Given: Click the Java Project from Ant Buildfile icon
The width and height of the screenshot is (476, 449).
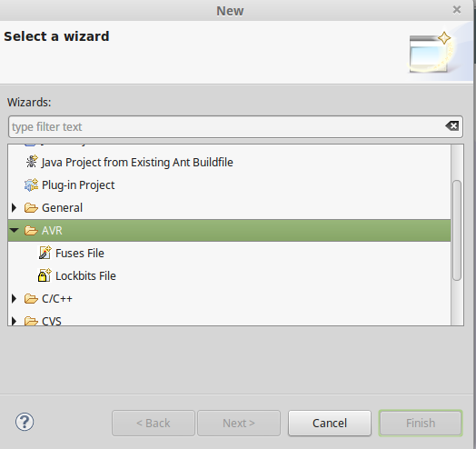Looking at the screenshot, I should point(31,162).
